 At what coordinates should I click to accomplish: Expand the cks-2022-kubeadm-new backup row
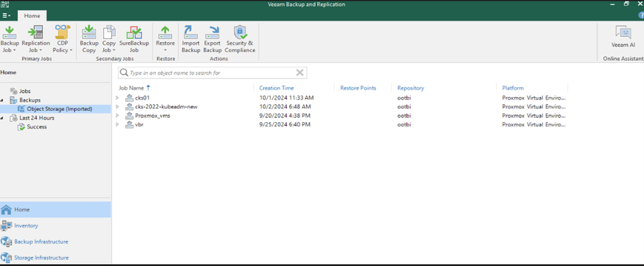point(118,107)
